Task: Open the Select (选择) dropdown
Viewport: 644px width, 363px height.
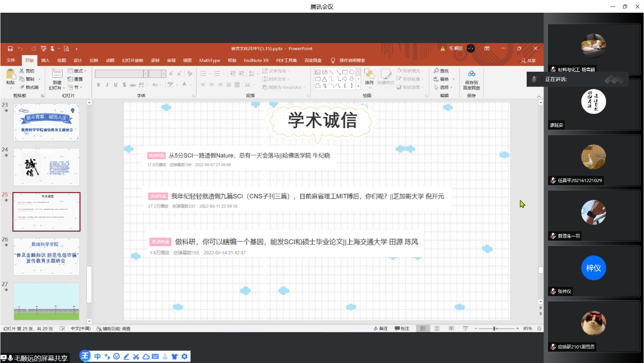Action: pyautogui.click(x=444, y=87)
